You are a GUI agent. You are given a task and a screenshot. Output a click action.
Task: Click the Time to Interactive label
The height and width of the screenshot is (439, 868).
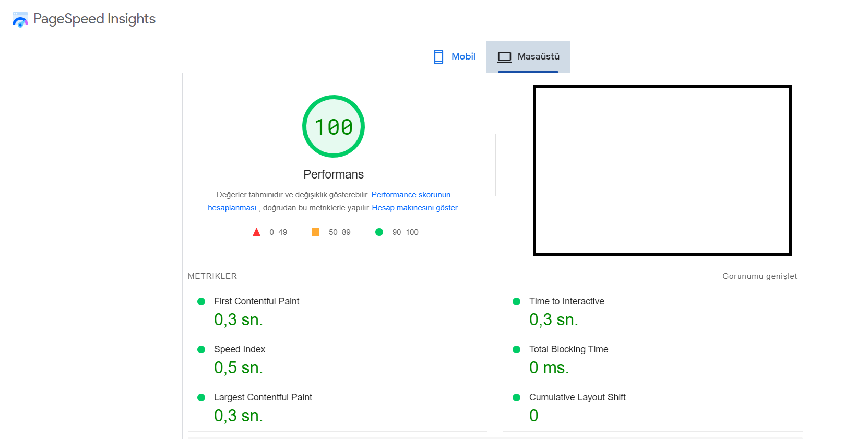pos(567,301)
